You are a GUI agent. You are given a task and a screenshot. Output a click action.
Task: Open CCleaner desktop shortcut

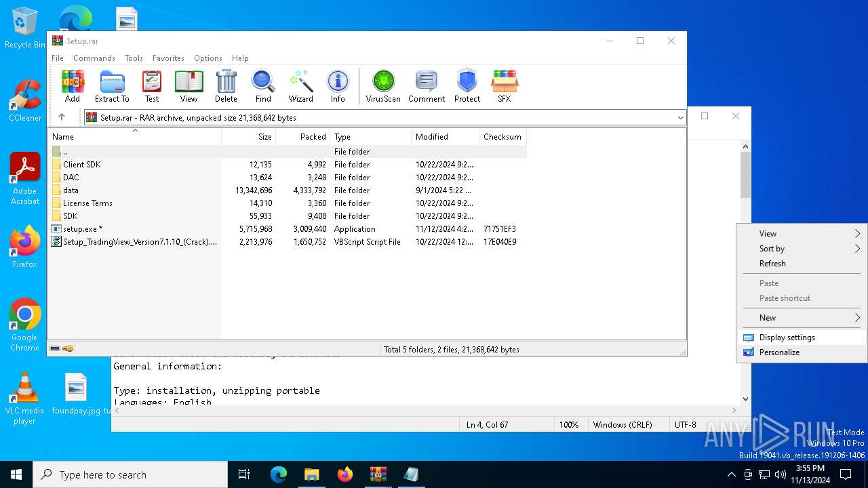pyautogui.click(x=25, y=102)
